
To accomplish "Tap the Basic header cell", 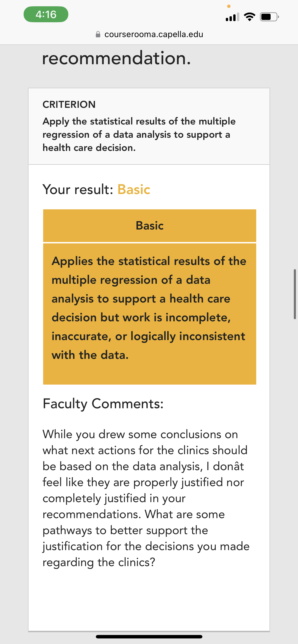I will click(150, 226).
